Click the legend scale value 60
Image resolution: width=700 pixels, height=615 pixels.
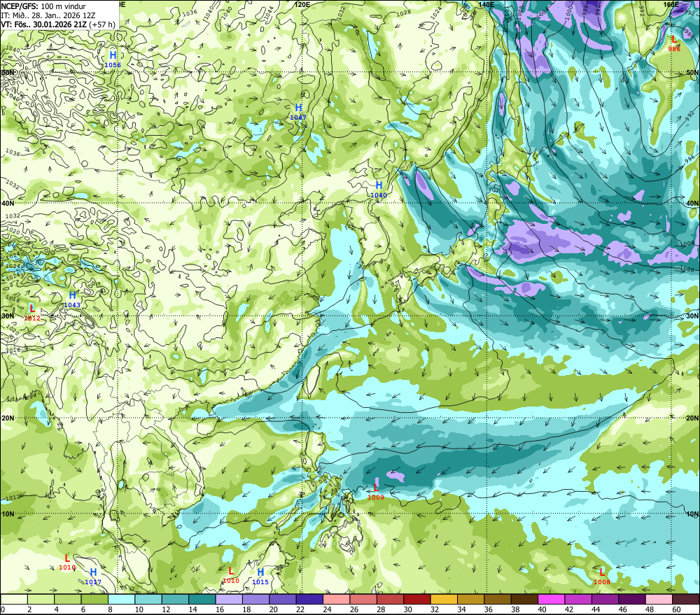click(676, 609)
